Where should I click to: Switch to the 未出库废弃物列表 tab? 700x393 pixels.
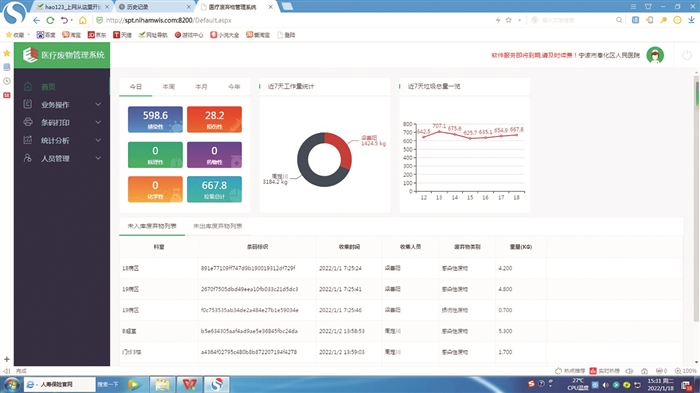point(217,226)
